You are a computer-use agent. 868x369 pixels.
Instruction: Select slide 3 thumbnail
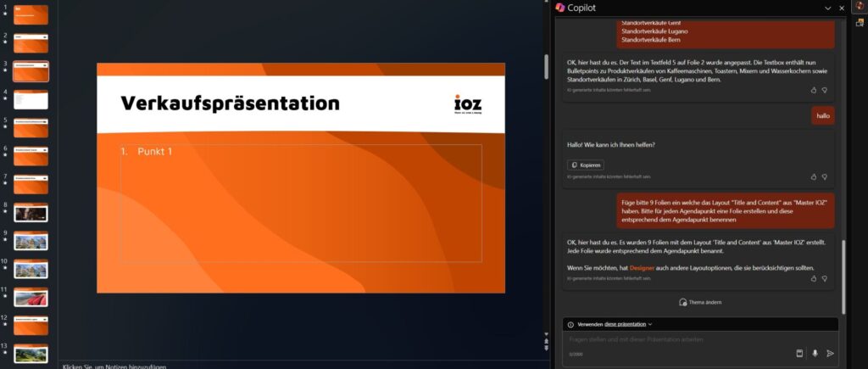click(31, 71)
